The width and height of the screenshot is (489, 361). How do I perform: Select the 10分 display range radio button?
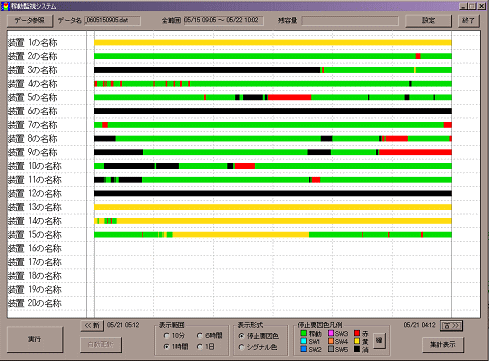tap(167, 336)
